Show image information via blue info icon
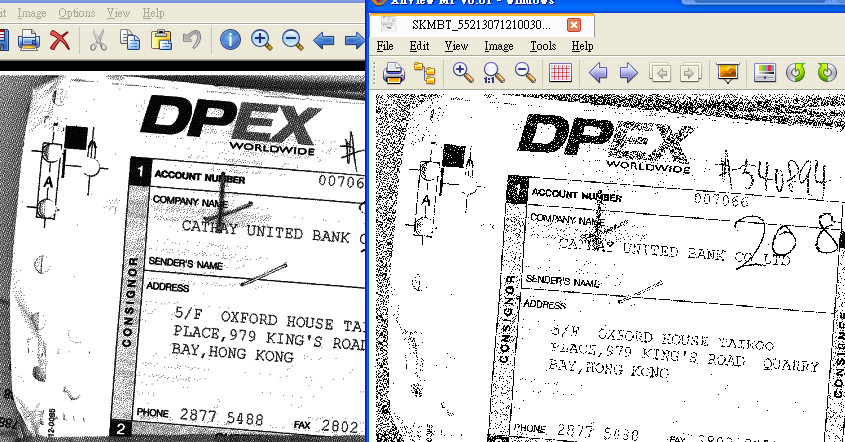This screenshot has width=845, height=442. 230,40
